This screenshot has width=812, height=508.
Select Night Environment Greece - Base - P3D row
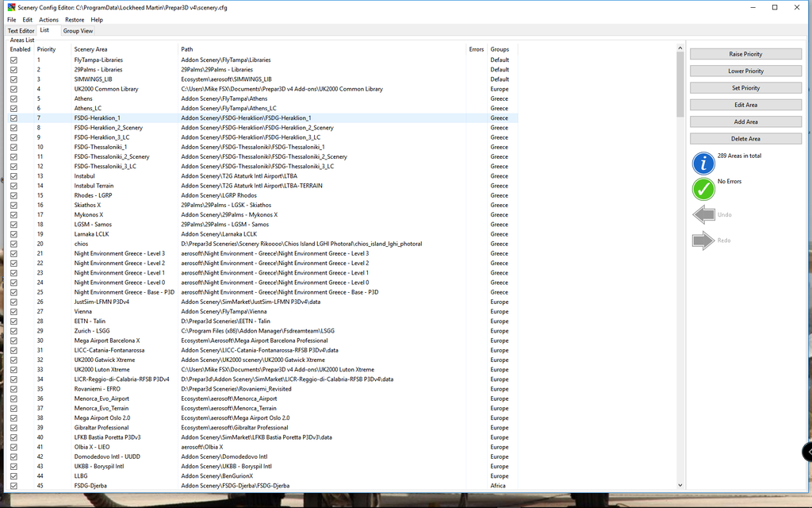tap(262, 292)
